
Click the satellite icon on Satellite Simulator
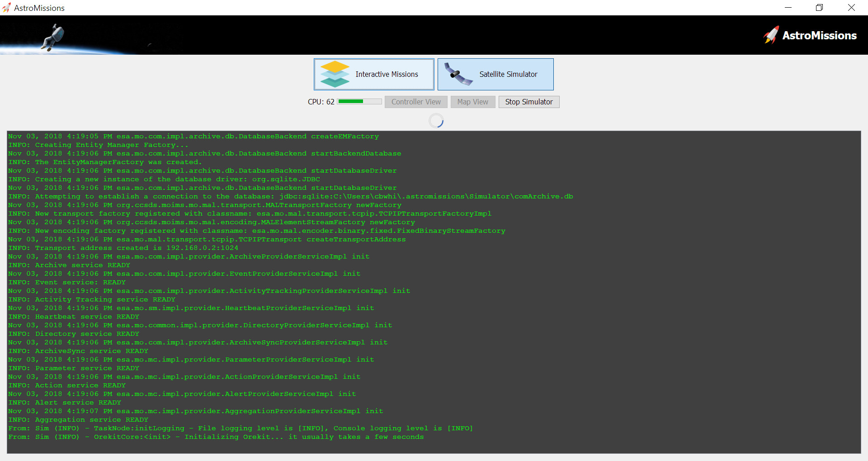(458, 74)
